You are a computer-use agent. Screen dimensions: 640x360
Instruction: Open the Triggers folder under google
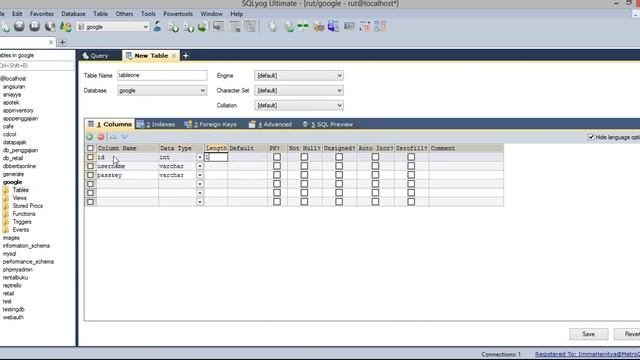[22, 222]
